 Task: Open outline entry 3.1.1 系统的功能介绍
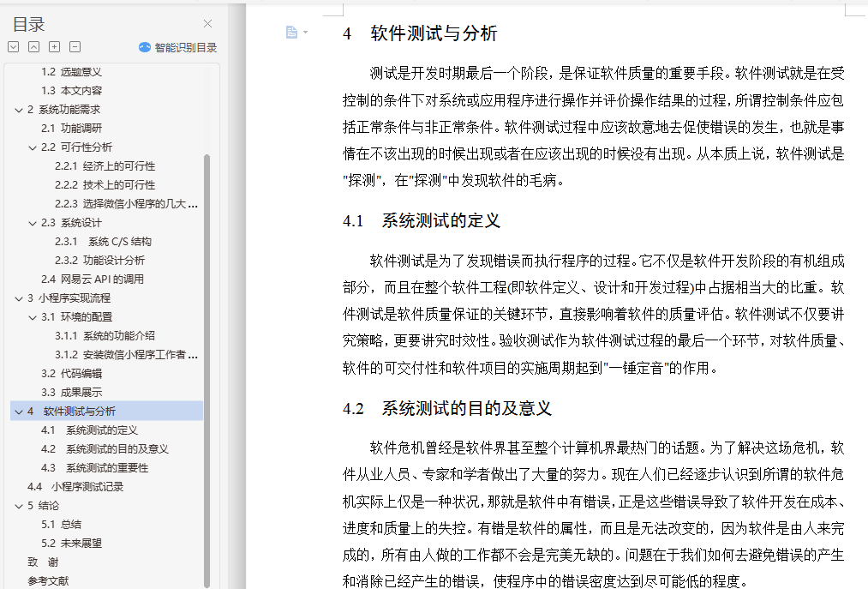pos(105,336)
